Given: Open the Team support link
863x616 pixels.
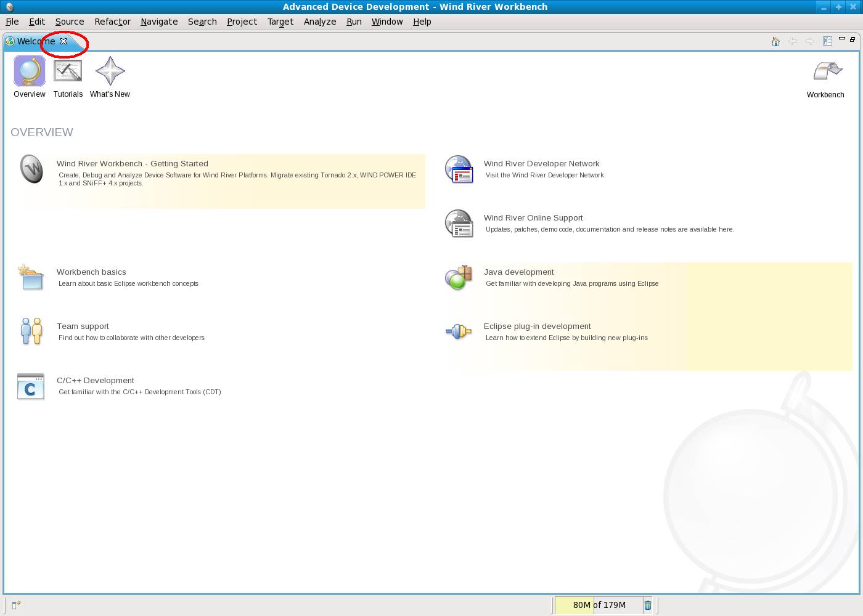Looking at the screenshot, I should 83,326.
